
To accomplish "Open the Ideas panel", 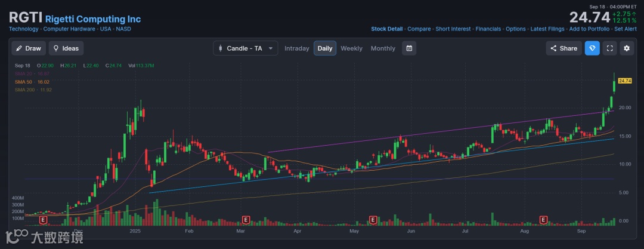I will 66,48.
